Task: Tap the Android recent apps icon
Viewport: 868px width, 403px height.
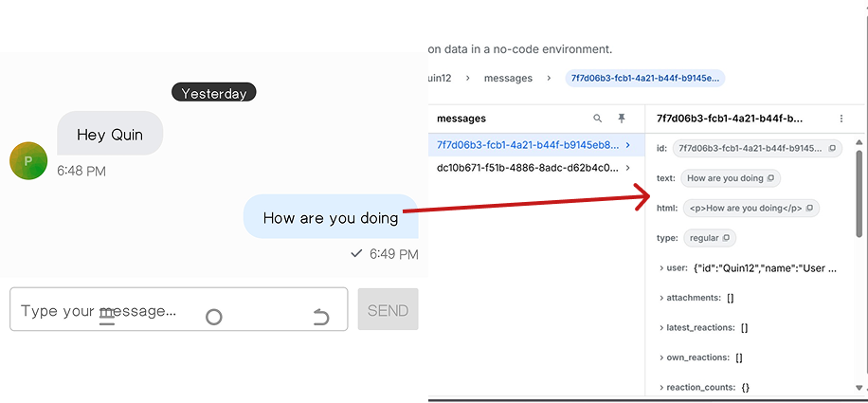Action: [107, 317]
